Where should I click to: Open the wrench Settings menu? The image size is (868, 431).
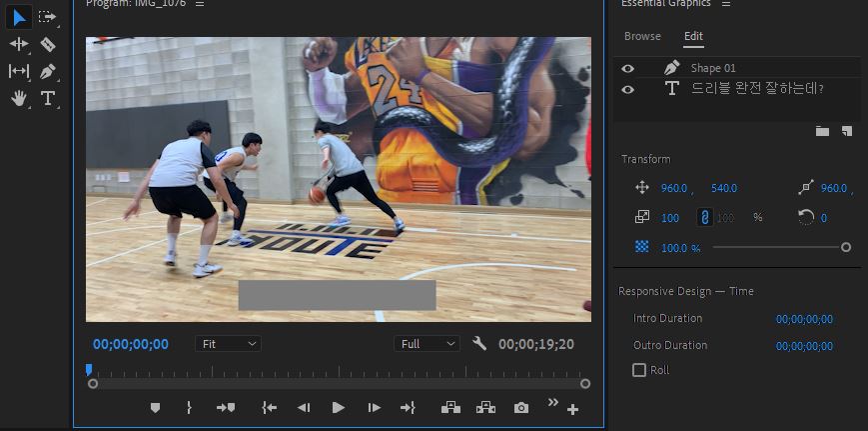[x=479, y=344]
